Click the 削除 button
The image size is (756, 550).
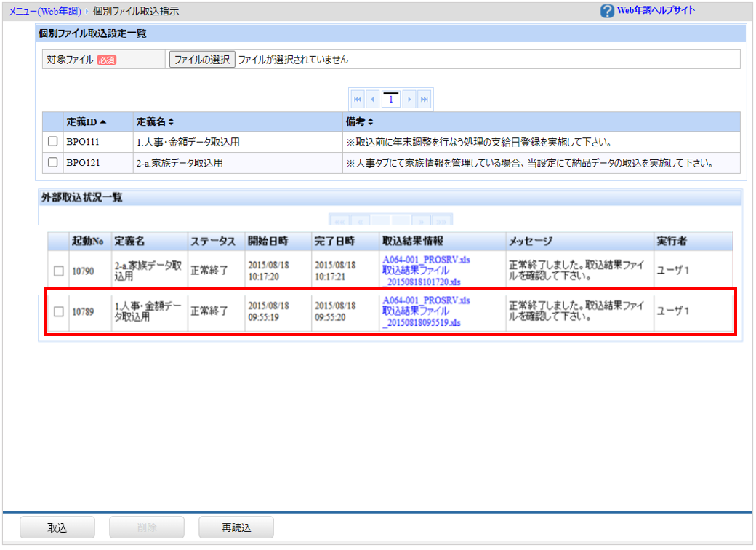[x=147, y=527]
